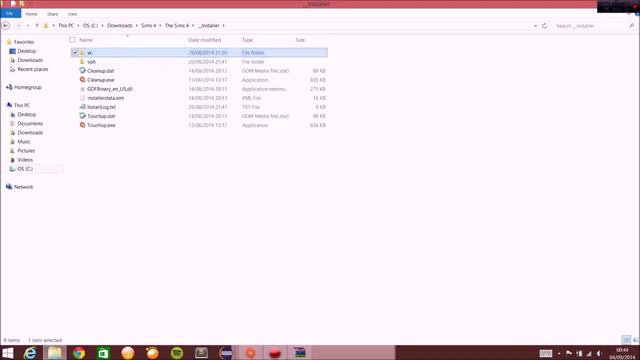The height and width of the screenshot is (360, 640).
Task: Open Spotify from the taskbar
Action: [x=177, y=353]
